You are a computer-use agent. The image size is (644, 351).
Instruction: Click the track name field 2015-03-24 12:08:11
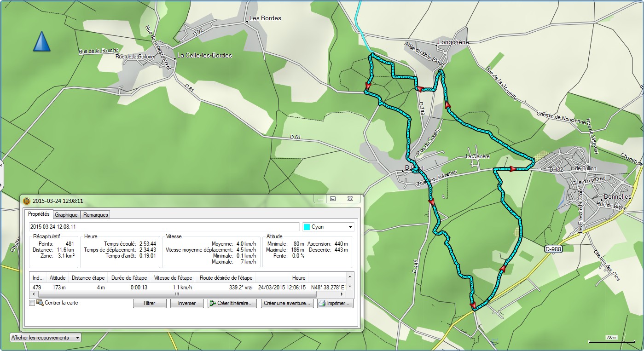[164, 227]
